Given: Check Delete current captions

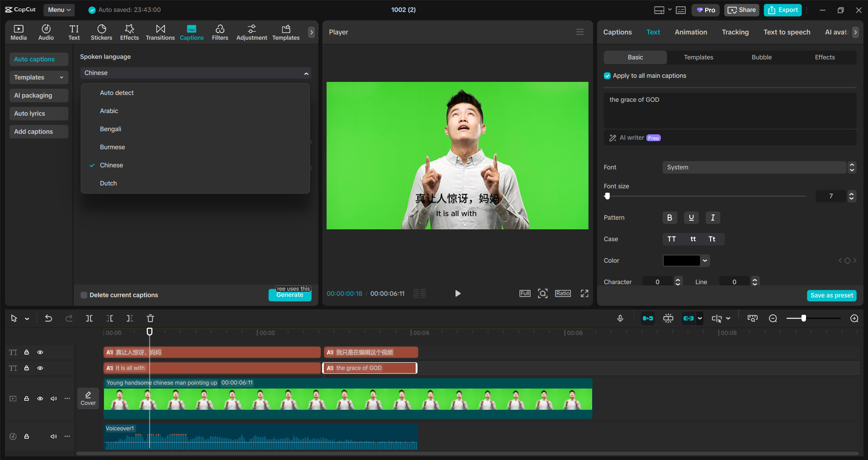Looking at the screenshot, I should pos(84,295).
